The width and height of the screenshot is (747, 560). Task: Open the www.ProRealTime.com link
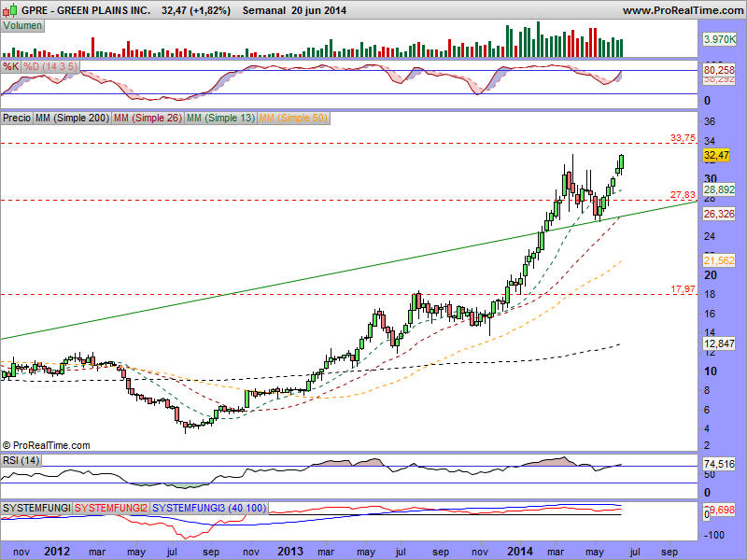point(683,10)
